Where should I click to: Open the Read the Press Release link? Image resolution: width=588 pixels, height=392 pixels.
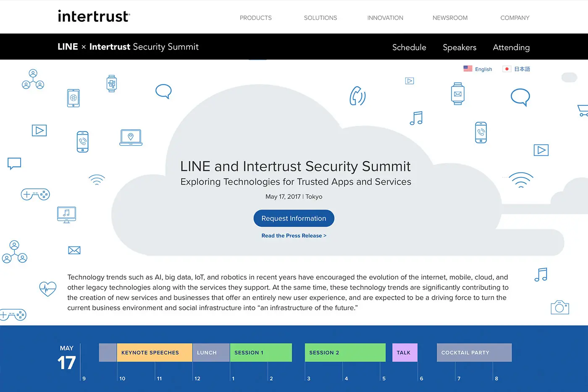pyautogui.click(x=294, y=235)
